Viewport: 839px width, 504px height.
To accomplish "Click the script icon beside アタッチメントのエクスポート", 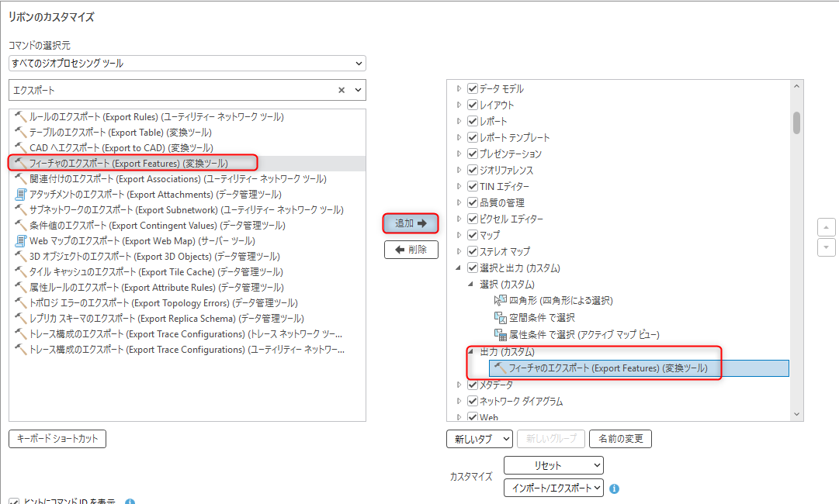I will 20,195.
